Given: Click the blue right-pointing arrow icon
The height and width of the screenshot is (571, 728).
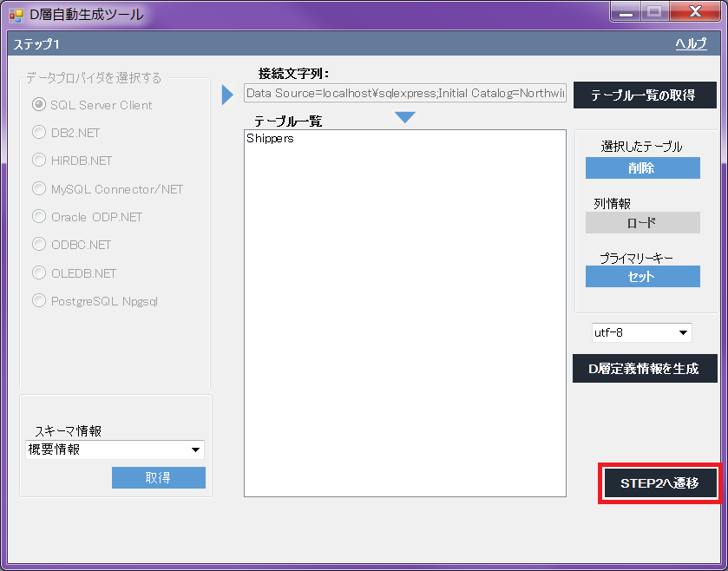Looking at the screenshot, I should (228, 95).
